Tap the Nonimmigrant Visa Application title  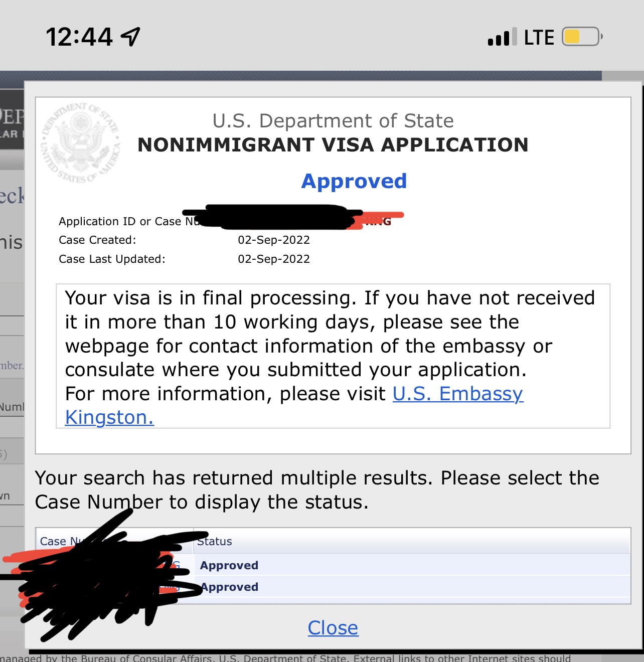(333, 145)
